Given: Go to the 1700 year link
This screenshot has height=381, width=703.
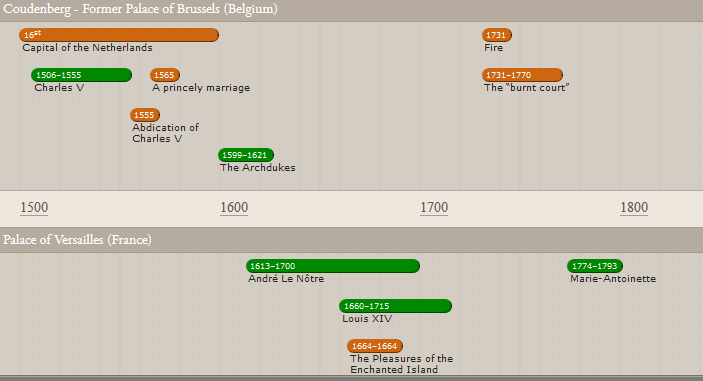Looking at the screenshot, I should 434,208.
